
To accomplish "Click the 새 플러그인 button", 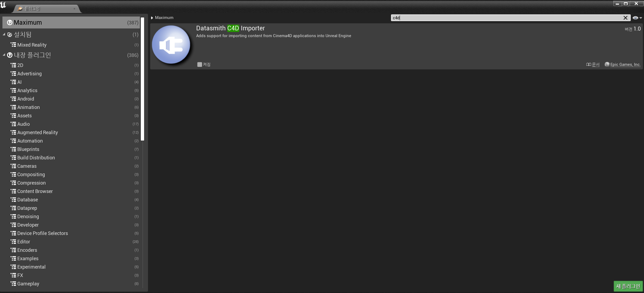I will click(628, 286).
